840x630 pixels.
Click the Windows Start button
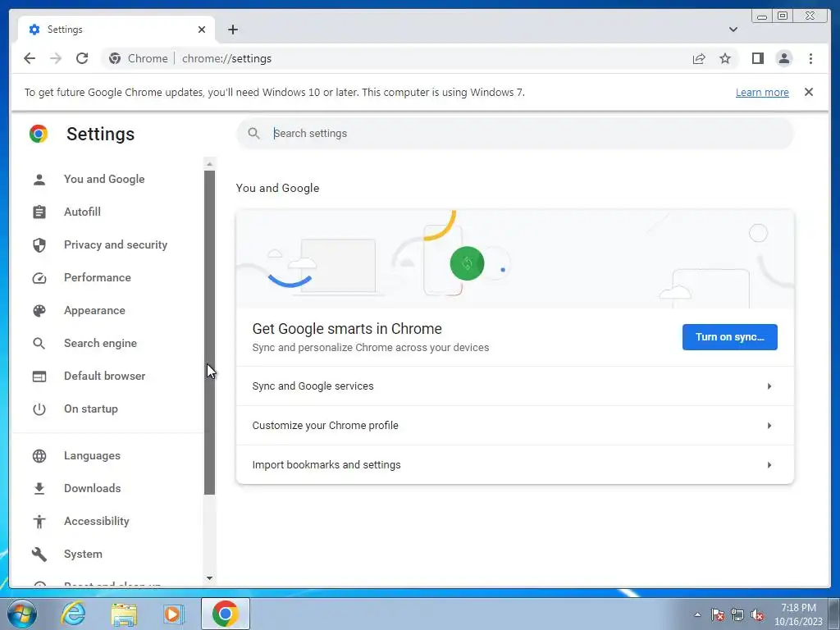coord(22,614)
